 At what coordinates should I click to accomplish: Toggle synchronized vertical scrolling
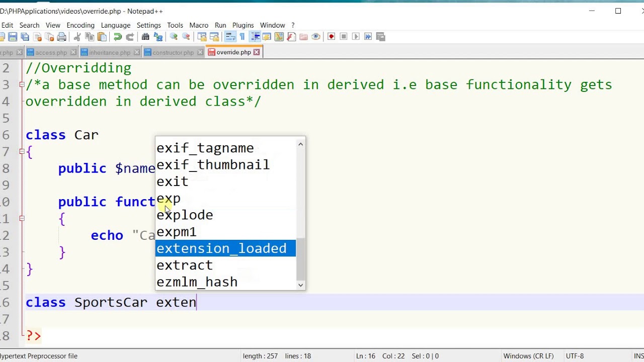click(x=202, y=37)
